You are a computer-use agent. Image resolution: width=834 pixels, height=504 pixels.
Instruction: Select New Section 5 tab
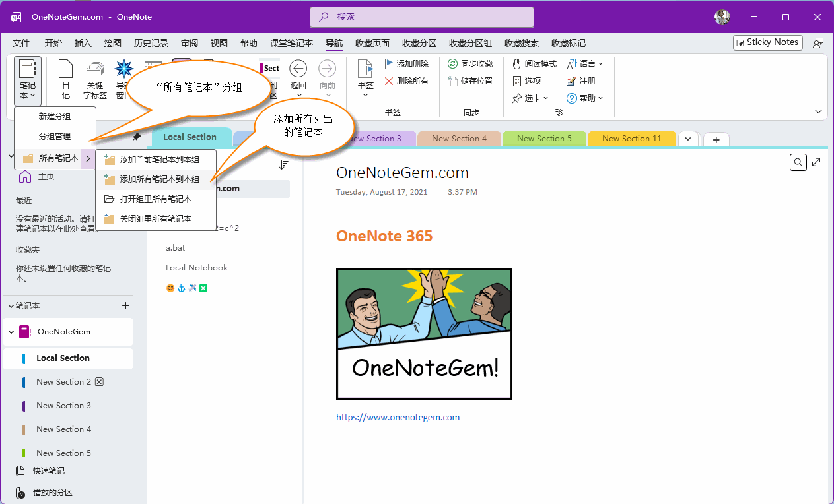click(x=545, y=139)
